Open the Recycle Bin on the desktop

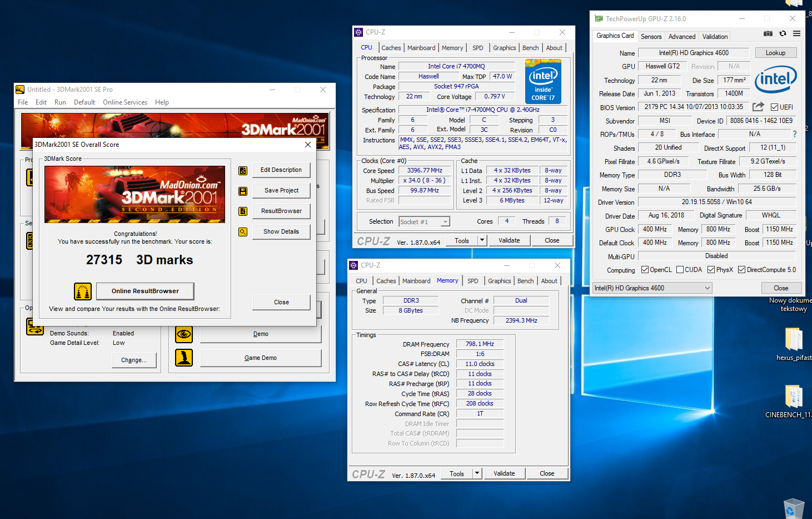[794, 508]
